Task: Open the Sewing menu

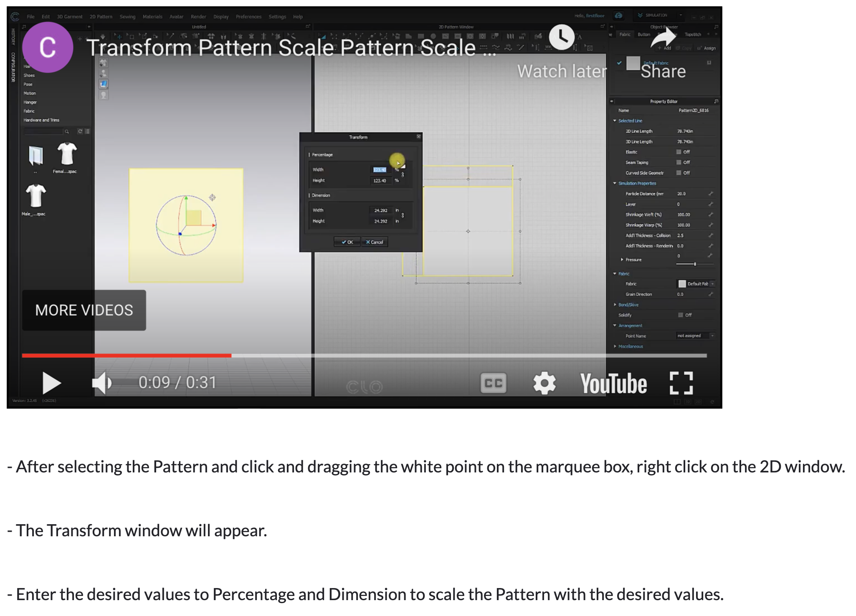Action: [x=127, y=17]
